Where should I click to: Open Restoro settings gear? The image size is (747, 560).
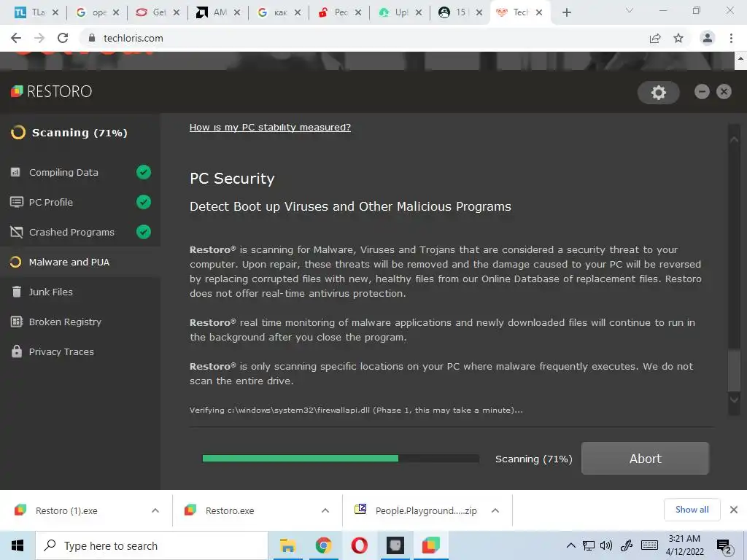[x=659, y=93]
